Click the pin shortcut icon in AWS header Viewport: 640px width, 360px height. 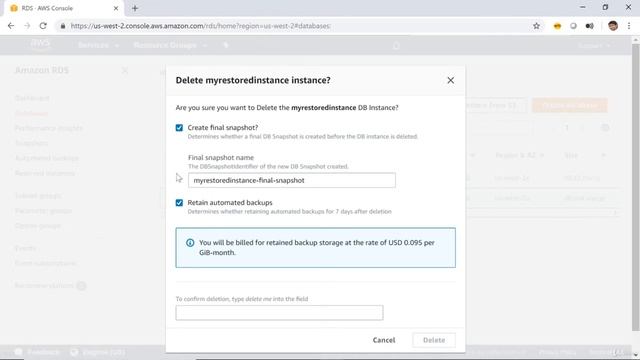[226, 45]
